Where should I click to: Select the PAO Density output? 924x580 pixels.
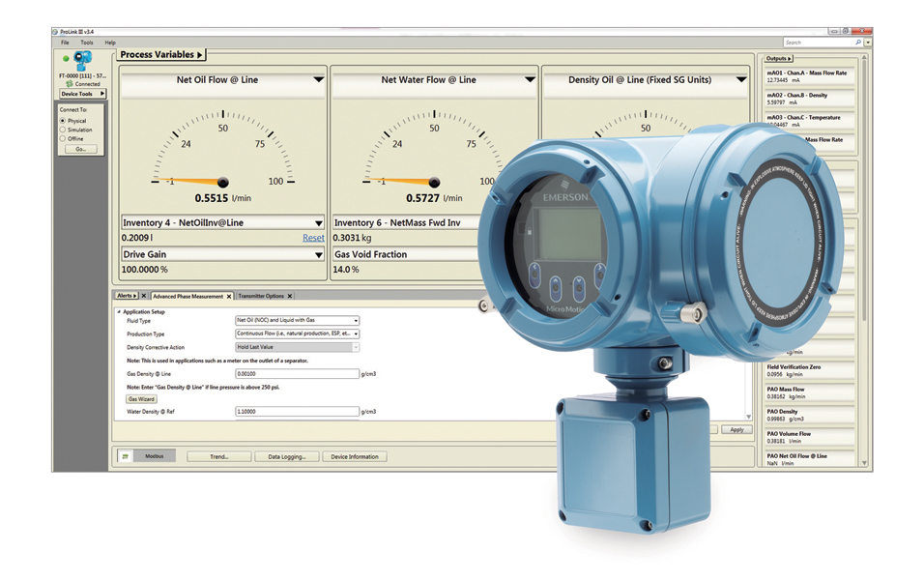(x=808, y=415)
